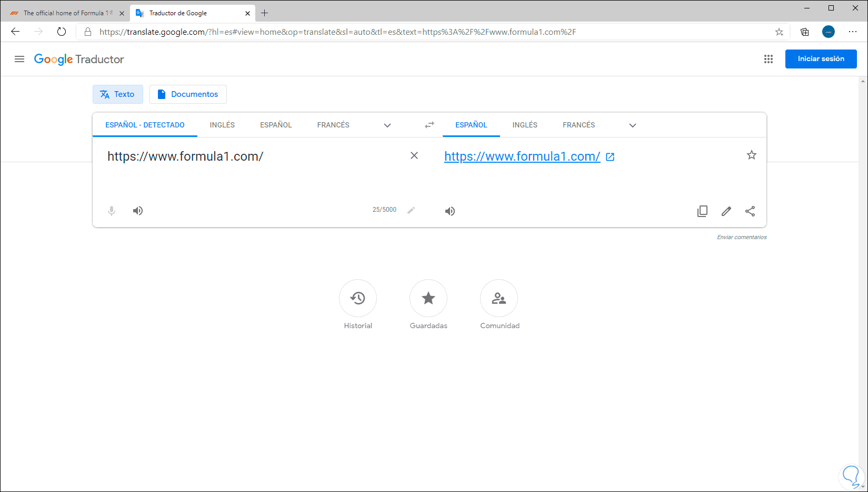Choose FRANCÉS as source language
Screen dimensions: 868x492
pyautogui.click(x=333, y=125)
